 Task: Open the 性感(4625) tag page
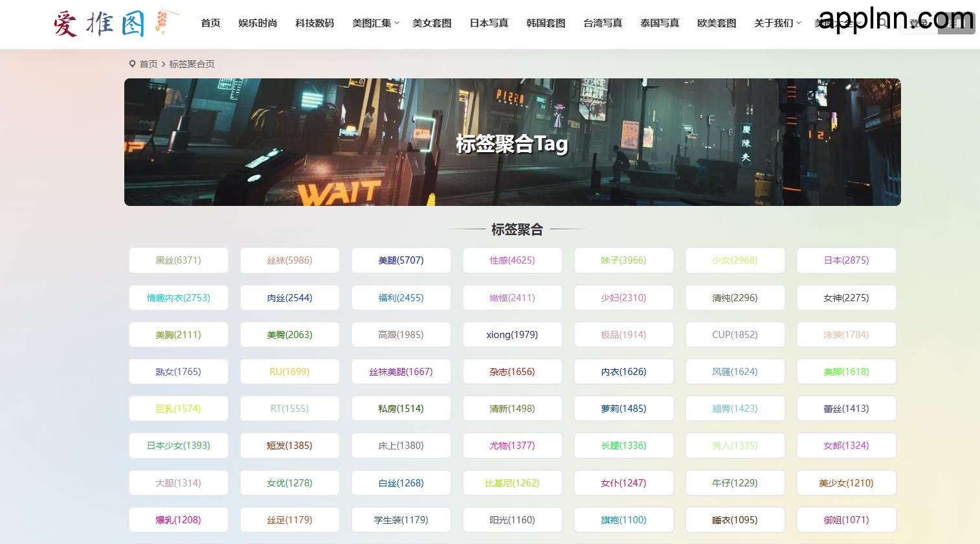[512, 260]
